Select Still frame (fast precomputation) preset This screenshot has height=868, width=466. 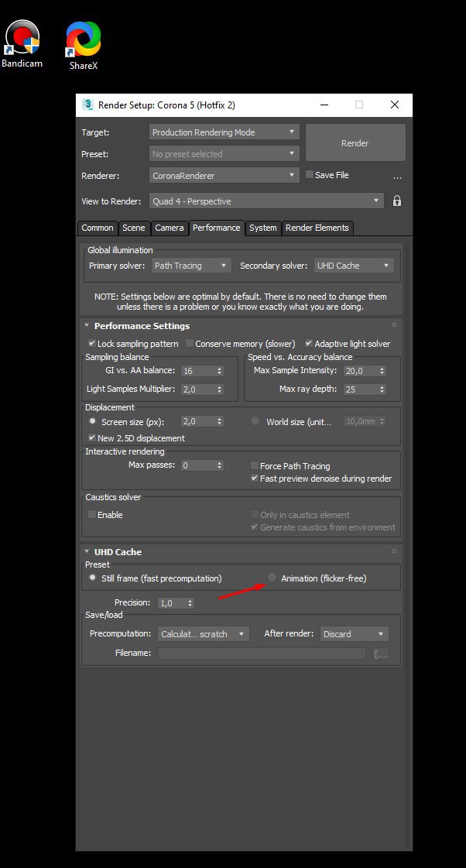pos(92,578)
